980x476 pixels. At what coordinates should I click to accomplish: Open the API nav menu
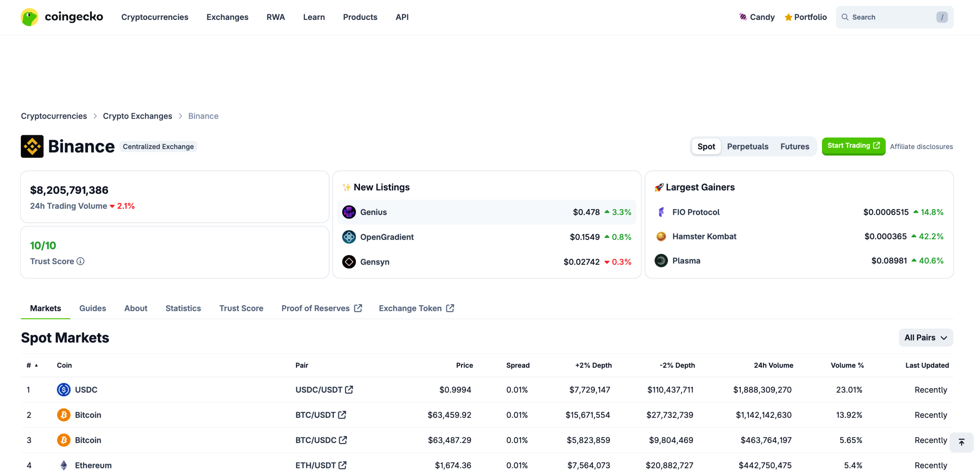(x=402, y=17)
